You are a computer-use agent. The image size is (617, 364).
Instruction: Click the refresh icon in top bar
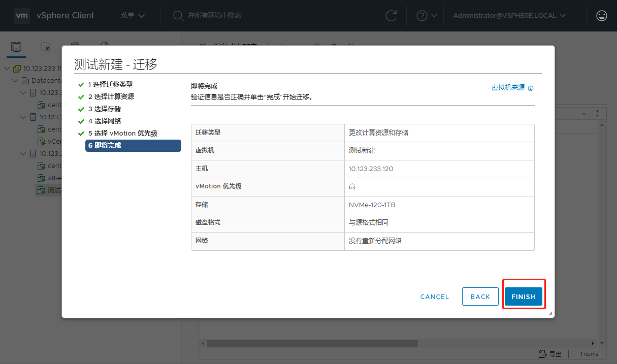coord(391,15)
